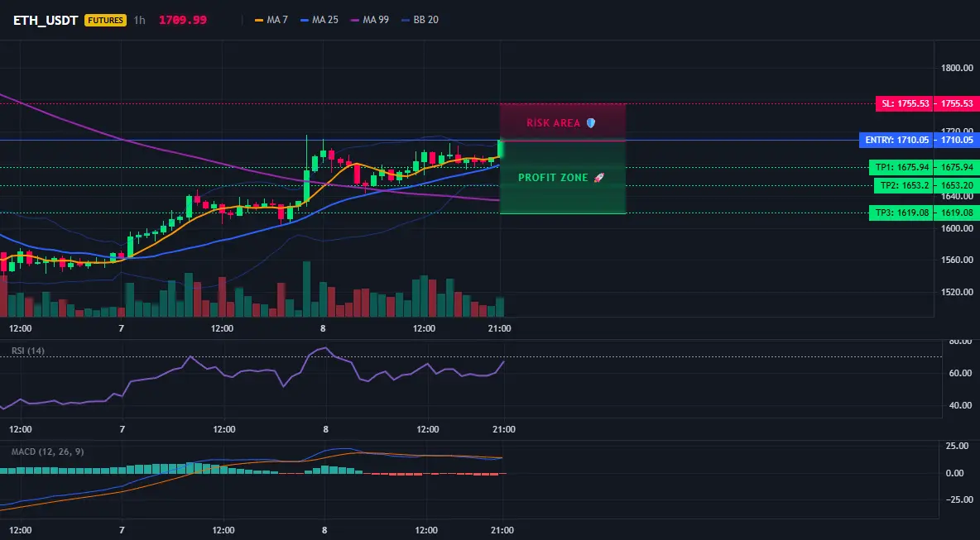Screen dimensions: 980x540
Task: Click the 21:00 time label under MACD panel
Action: (502, 531)
